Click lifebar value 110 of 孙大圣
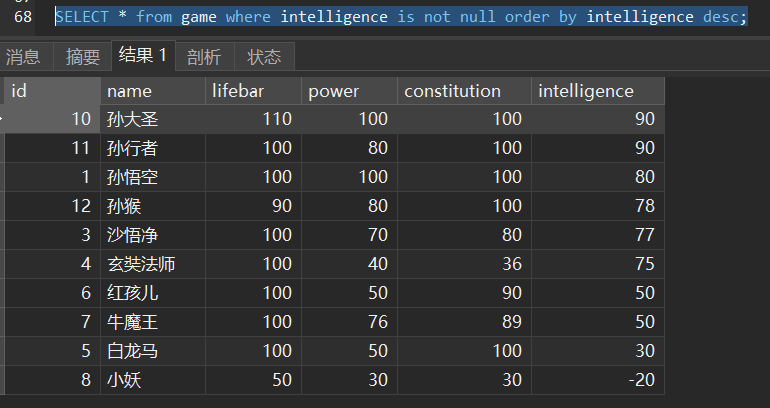The width and height of the screenshot is (770, 408). [x=253, y=119]
